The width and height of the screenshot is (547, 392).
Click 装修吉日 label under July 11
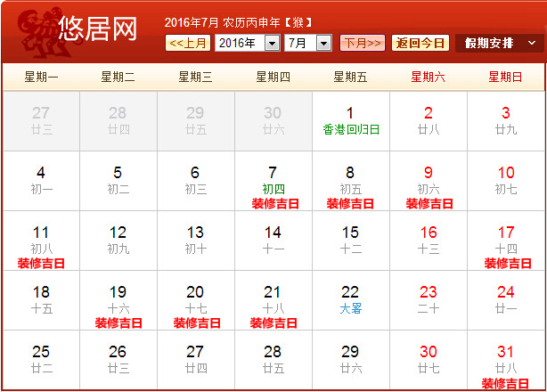tap(41, 264)
